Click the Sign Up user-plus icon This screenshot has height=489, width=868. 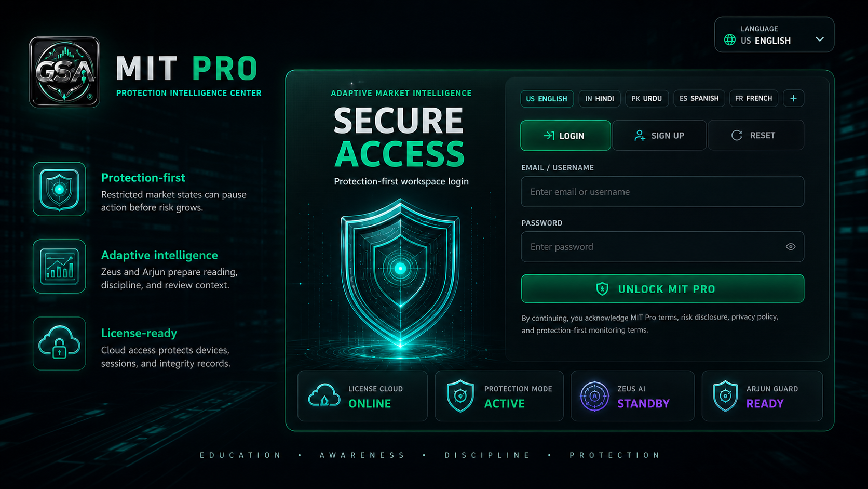pyautogui.click(x=640, y=136)
